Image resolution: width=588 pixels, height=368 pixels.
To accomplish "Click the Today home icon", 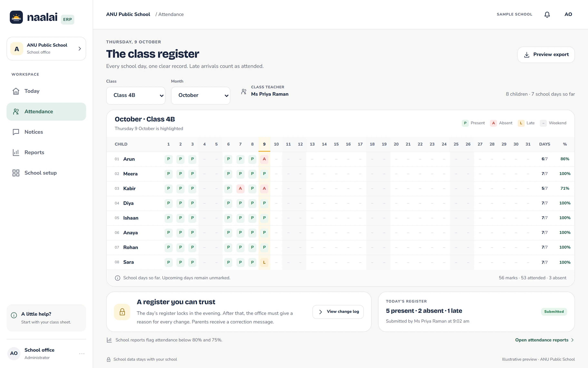I will tap(16, 91).
